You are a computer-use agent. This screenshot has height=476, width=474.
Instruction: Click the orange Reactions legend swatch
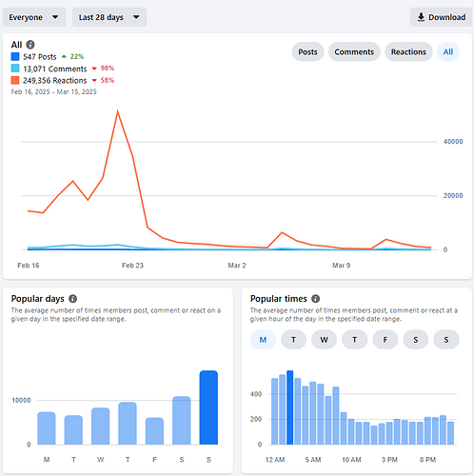[15, 80]
